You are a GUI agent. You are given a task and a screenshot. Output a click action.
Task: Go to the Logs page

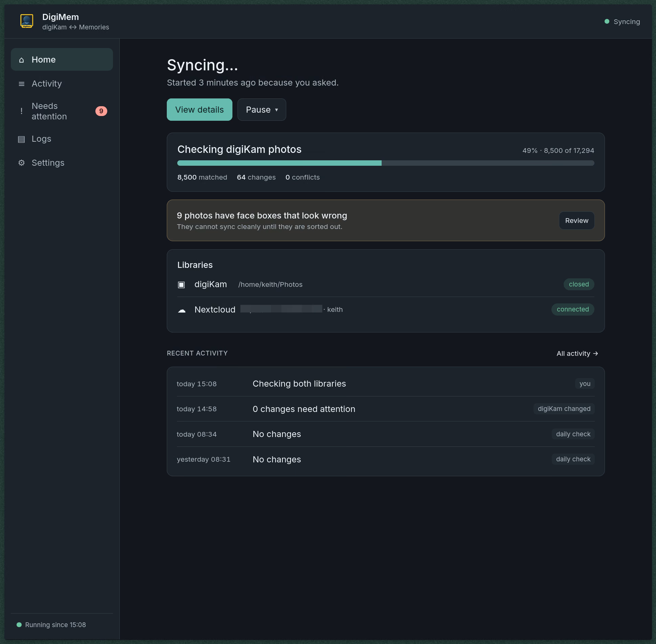tap(62, 139)
